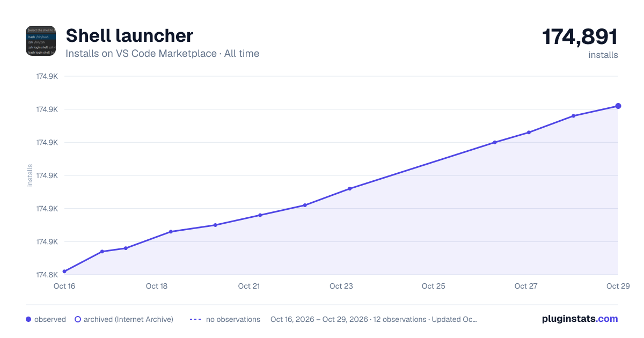Click the "Oct 16, 2026 – Oct 29, 2026" date range
The width and height of the screenshot is (644, 338).
click(319, 319)
